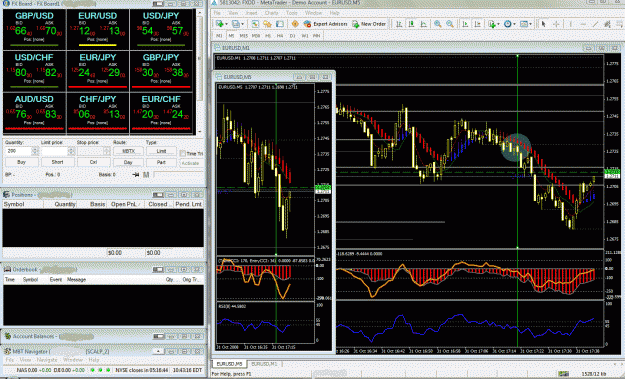Select the W1 timeframe button
Viewport: 625px width, 379px height.
pyautogui.click(x=305, y=35)
